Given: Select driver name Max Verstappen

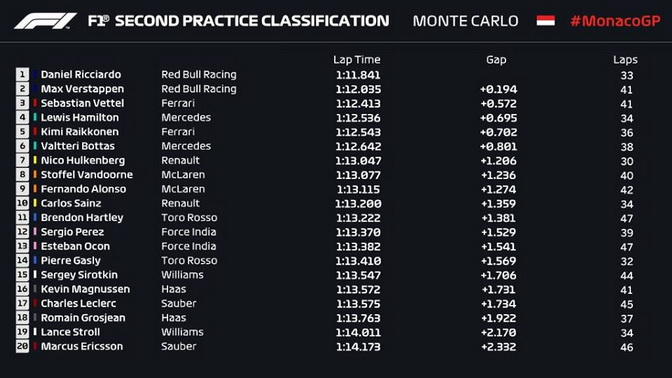Looking at the screenshot, I should [82, 89].
